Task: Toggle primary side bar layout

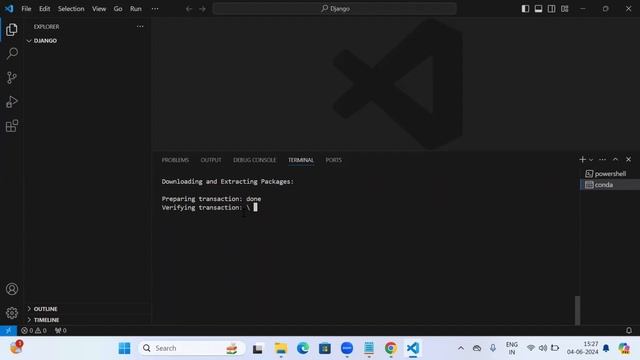Action: [x=525, y=9]
